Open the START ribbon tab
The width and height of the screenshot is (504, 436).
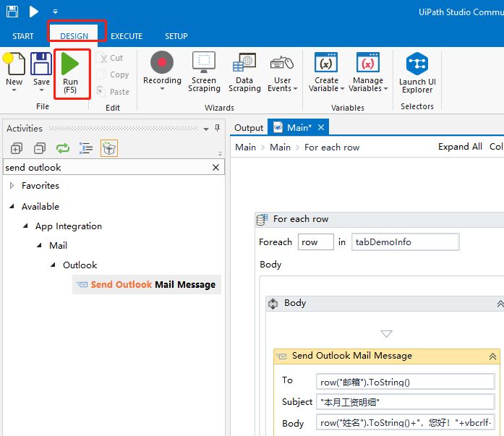coord(23,36)
